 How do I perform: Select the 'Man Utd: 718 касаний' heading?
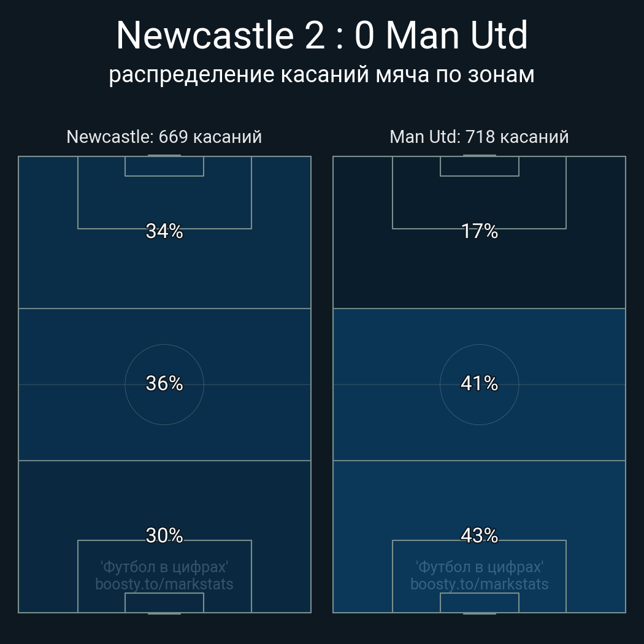coord(479,137)
